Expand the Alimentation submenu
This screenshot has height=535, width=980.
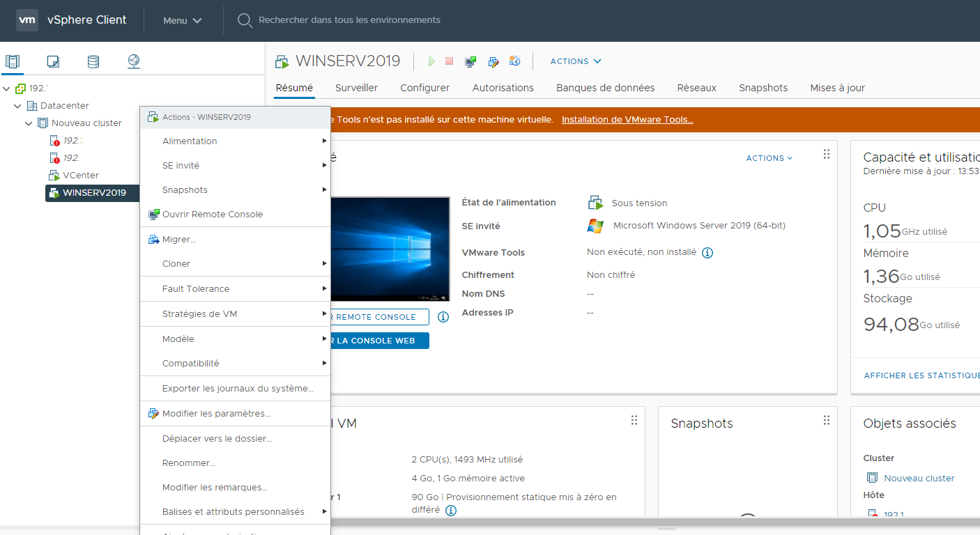(235, 141)
